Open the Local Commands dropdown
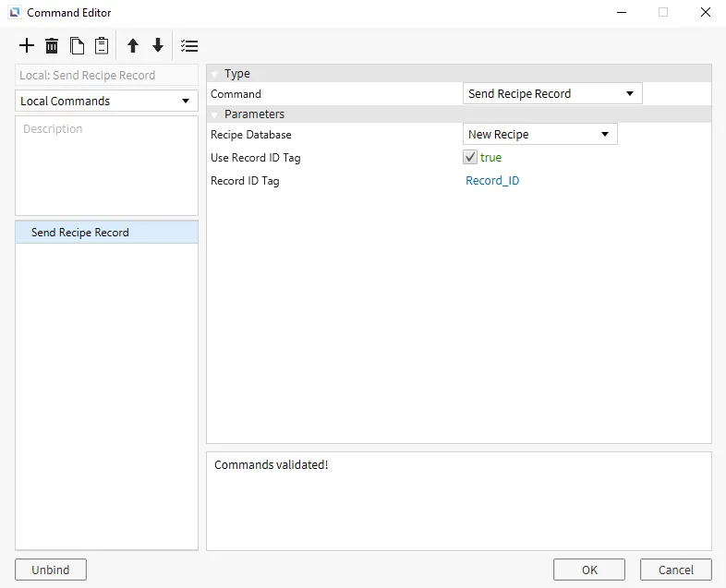Viewport: 726px width, 588px height. [106, 101]
